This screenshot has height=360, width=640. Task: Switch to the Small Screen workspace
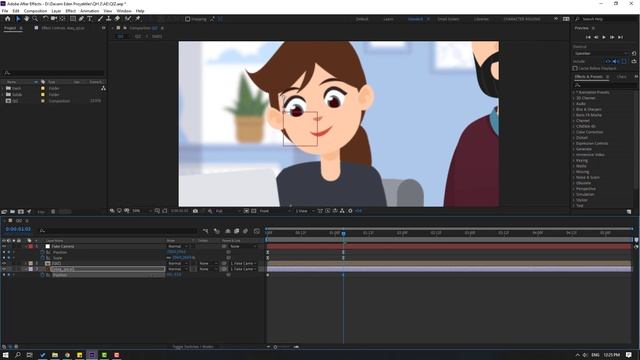(448, 19)
